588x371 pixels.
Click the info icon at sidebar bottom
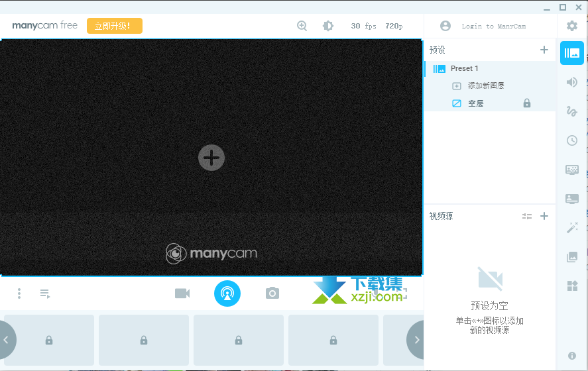(572, 356)
